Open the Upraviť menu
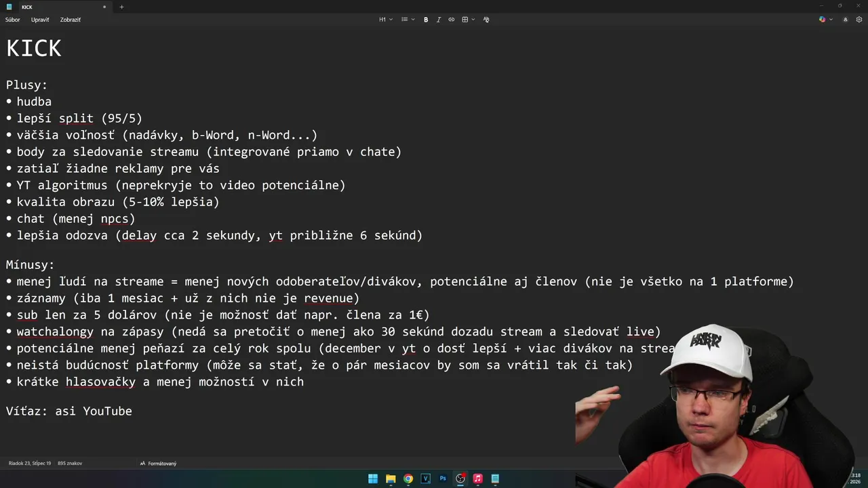This screenshot has height=488, width=868. [x=40, y=20]
